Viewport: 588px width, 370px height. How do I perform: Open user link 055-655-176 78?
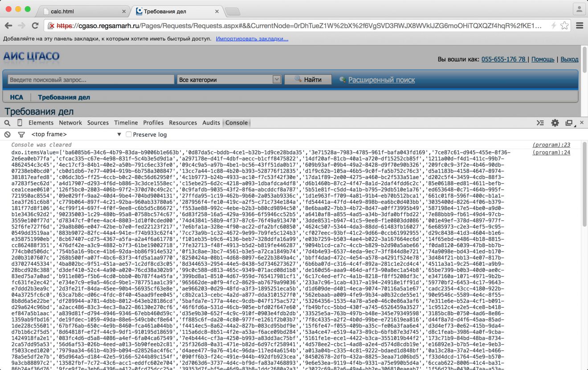point(503,59)
